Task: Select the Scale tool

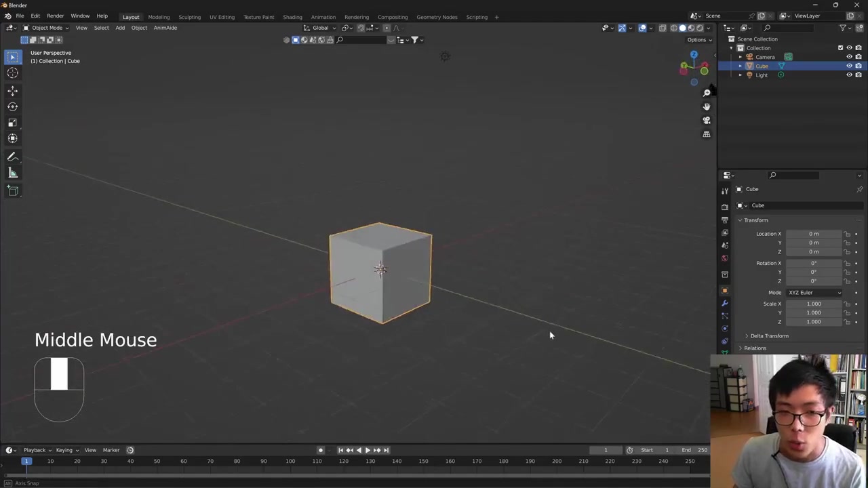Action: click(x=12, y=123)
